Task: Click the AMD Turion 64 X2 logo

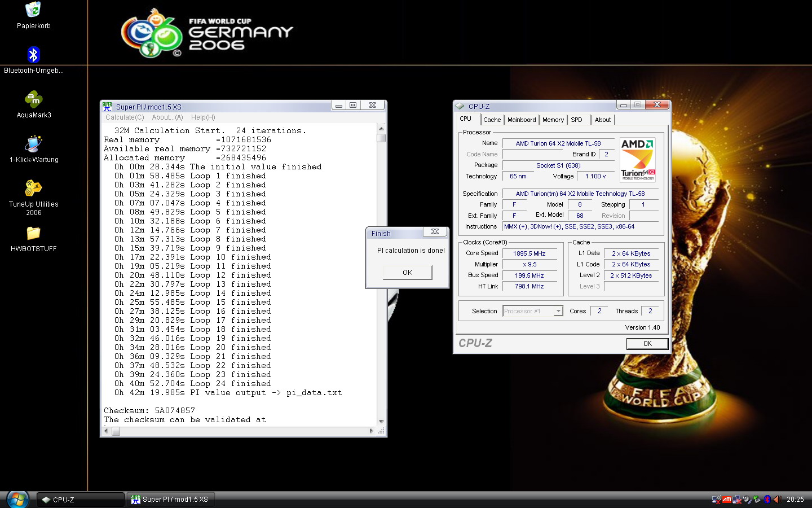Action: (x=638, y=160)
